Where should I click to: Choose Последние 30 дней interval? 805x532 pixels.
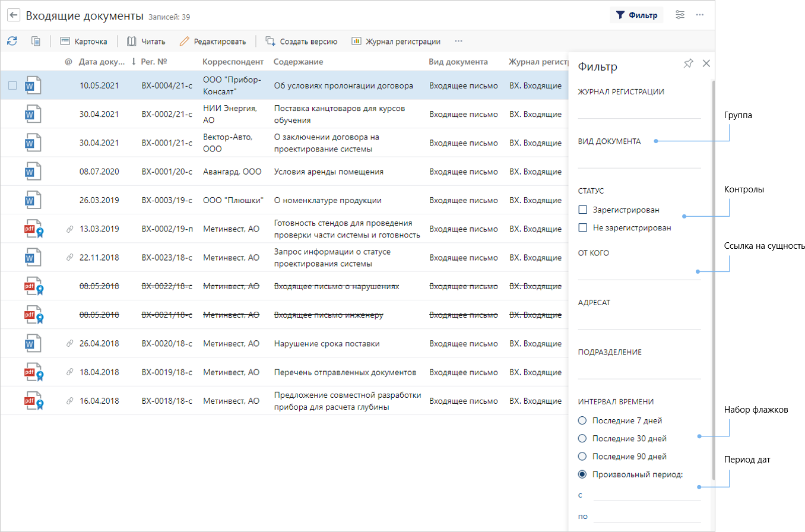[x=582, y=439]
